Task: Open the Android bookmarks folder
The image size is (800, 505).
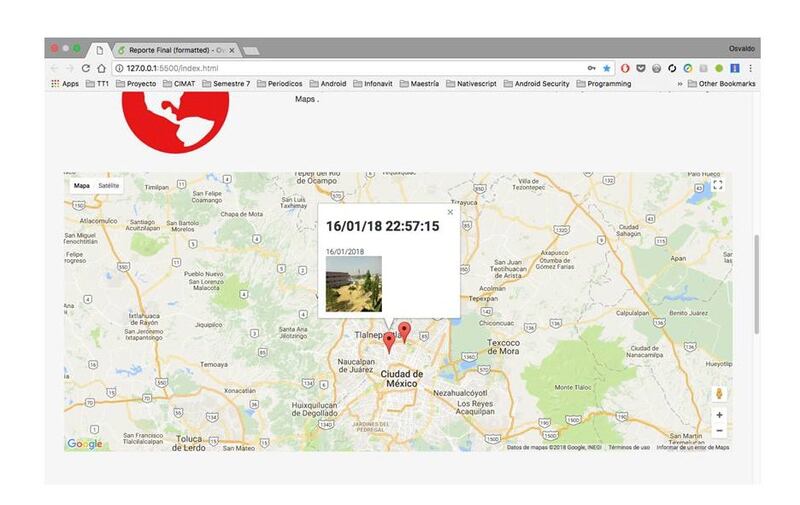Action: (328, 84)
